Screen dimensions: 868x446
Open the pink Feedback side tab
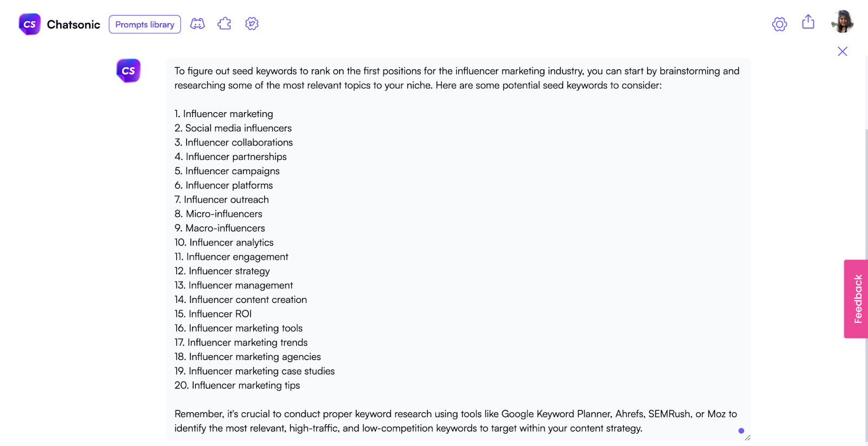(x=857, y=299)
